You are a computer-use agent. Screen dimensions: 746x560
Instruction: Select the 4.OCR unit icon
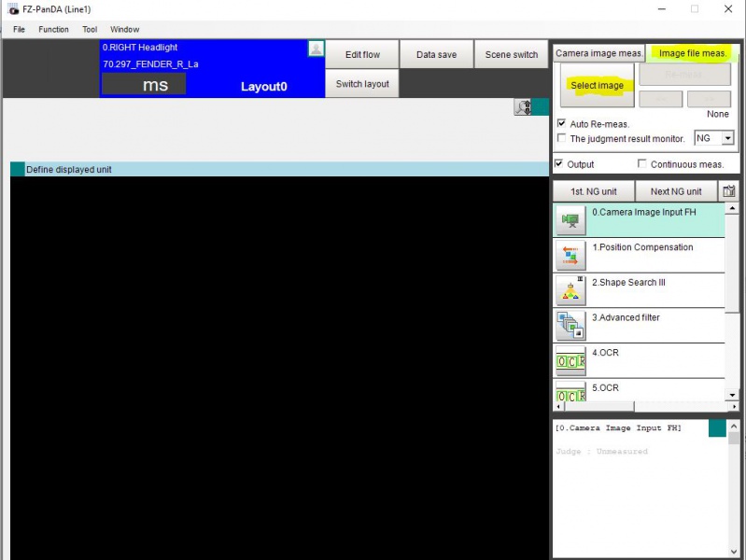click(570, 360)
